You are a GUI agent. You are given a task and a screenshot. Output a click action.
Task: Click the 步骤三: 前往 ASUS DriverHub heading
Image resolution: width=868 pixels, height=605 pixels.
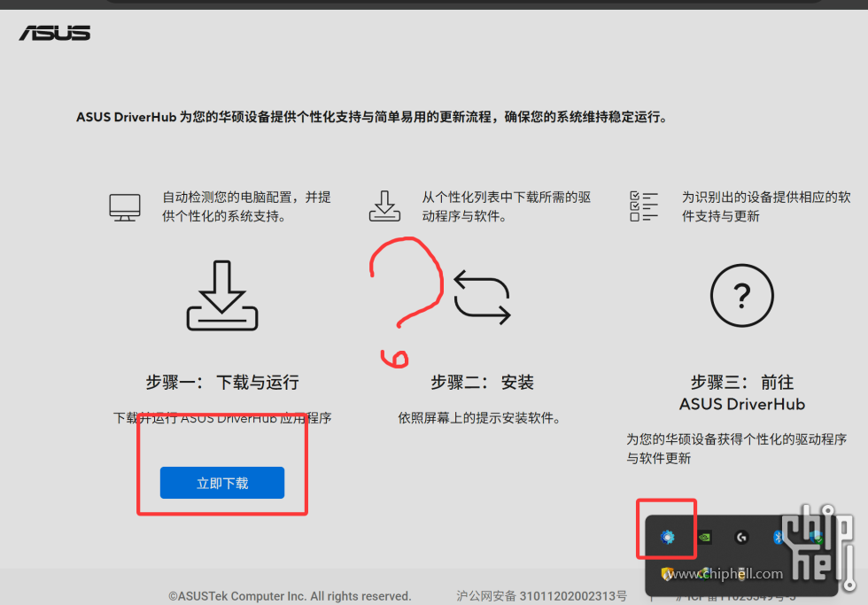pos(742,392)
